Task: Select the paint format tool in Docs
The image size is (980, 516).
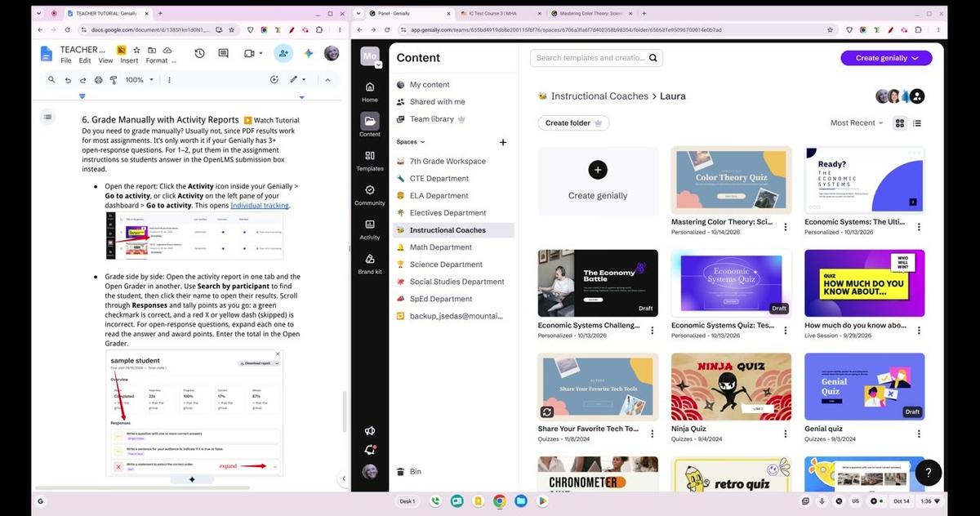Action: click(x=114, y=80)
